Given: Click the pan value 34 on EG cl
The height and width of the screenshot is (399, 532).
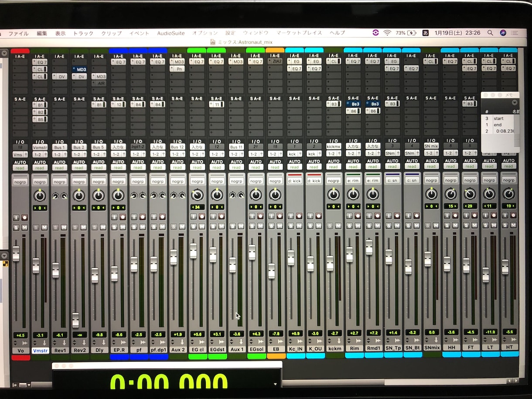Looking at the screenshot, I should [x=197, y=207].
